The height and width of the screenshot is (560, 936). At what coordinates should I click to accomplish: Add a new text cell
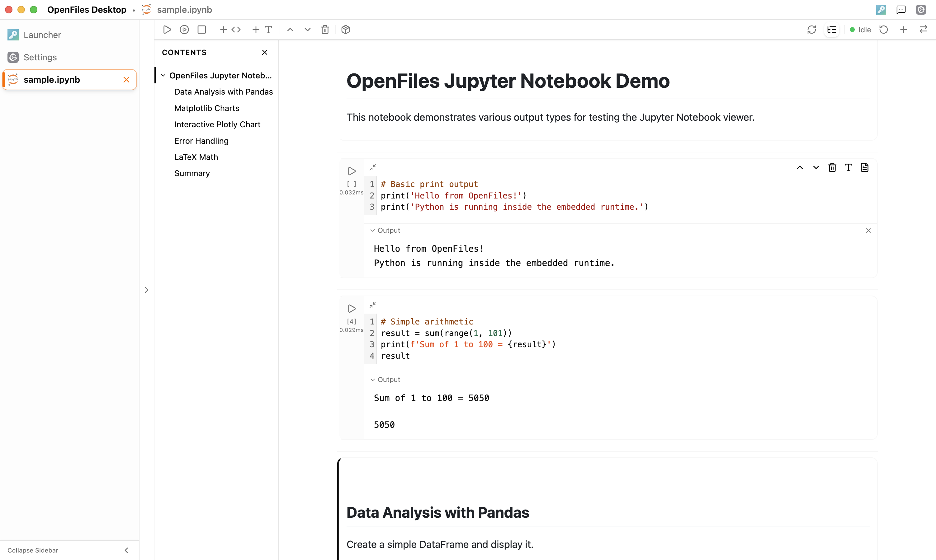[262, 30]
